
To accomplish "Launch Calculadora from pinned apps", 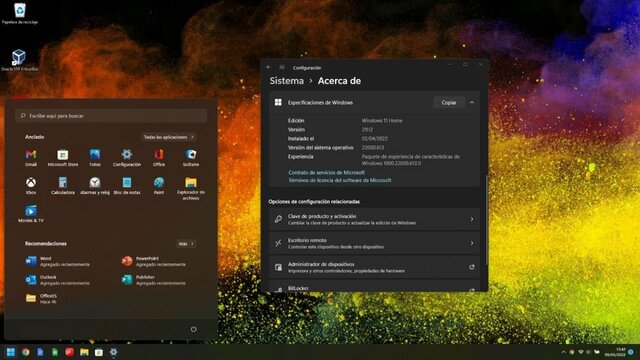I will click(x=62, y=186).
